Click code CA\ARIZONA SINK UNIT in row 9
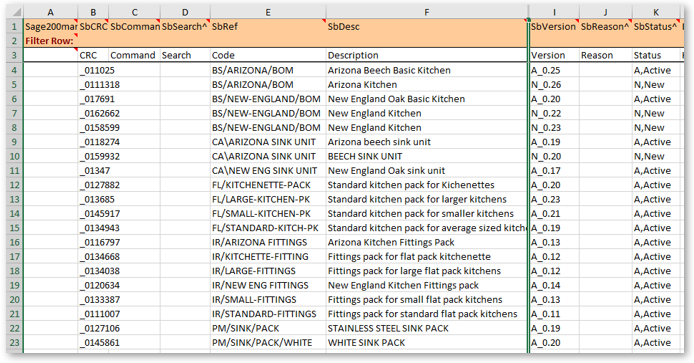This screenshot has width=694, height=363. pos(268,142)
